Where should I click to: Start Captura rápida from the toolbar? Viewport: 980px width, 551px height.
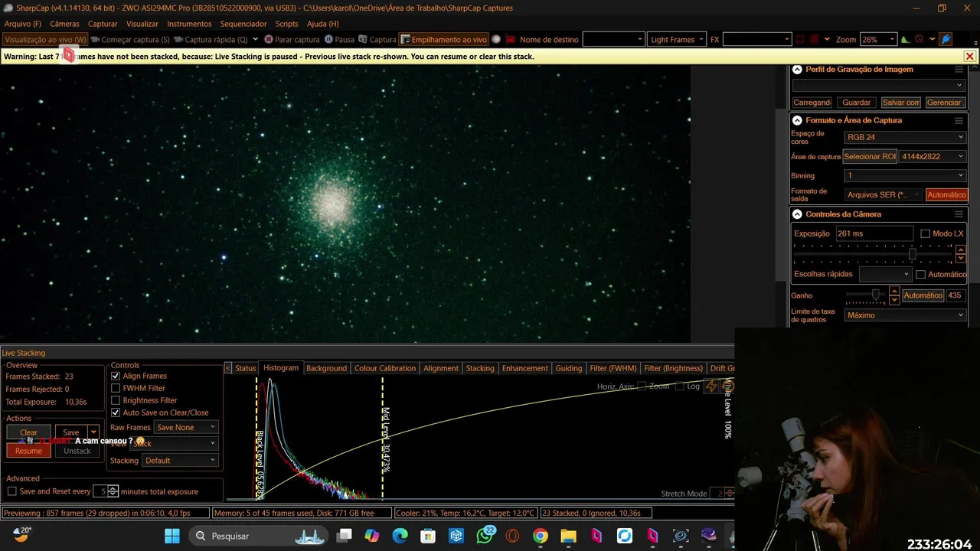[x=211, y=39]
